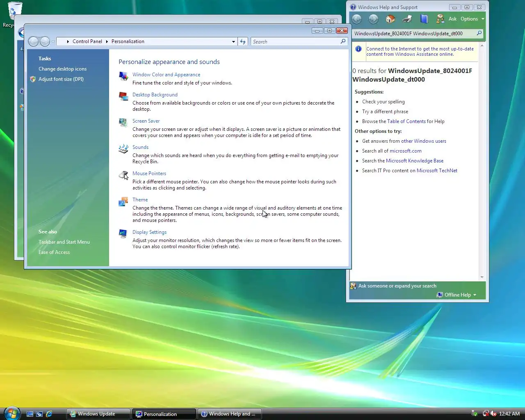525x420 pixels.
Task: Click the Help Home house icon
Action: tap(390, 19)
